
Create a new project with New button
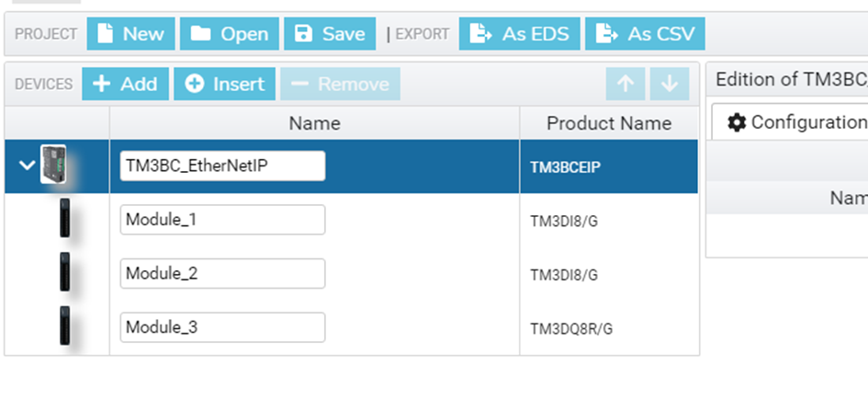tap(130, 34)
